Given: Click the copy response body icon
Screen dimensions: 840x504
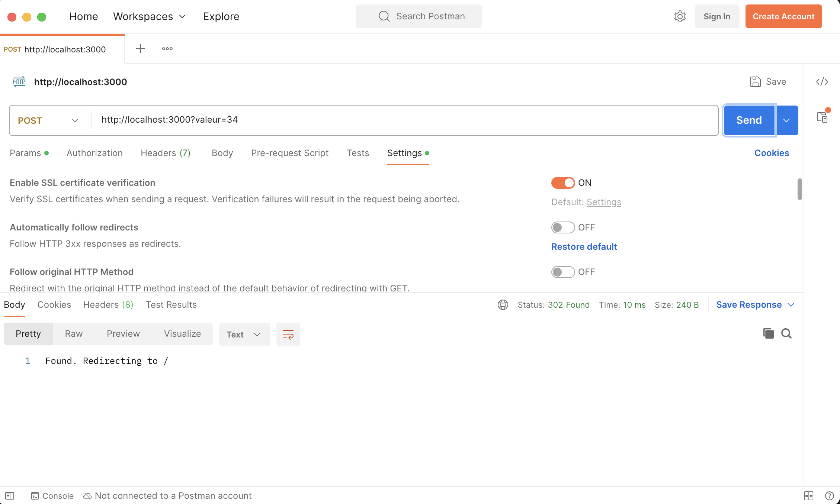Looking at the screenshot, I should (768, 333).
